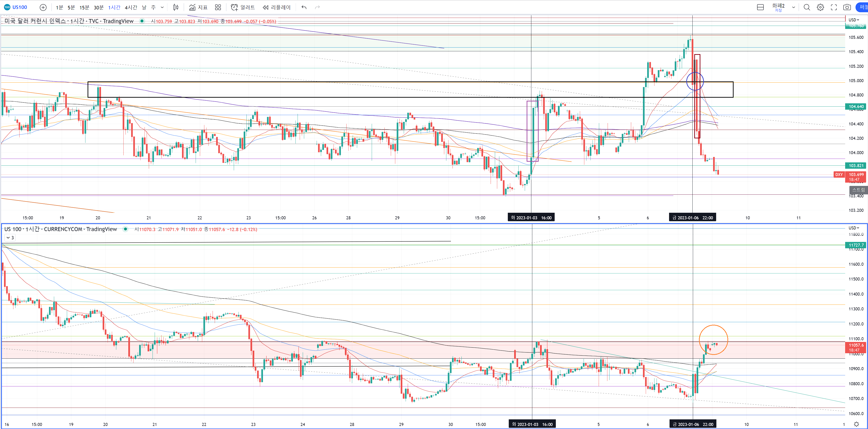The image size is (868, 429).
Task: Open the indicator templates grid icon
Action: click(218, 7)
